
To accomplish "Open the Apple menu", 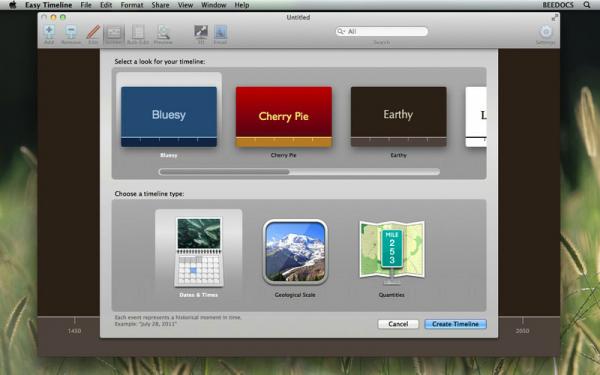I will pyautogui.click(x=13, y=5).
